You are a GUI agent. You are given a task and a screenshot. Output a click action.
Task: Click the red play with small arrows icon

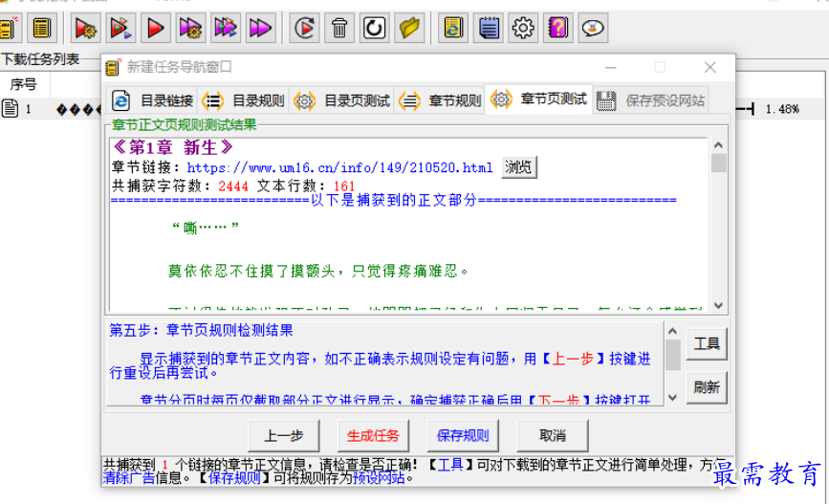click(120, 28)
